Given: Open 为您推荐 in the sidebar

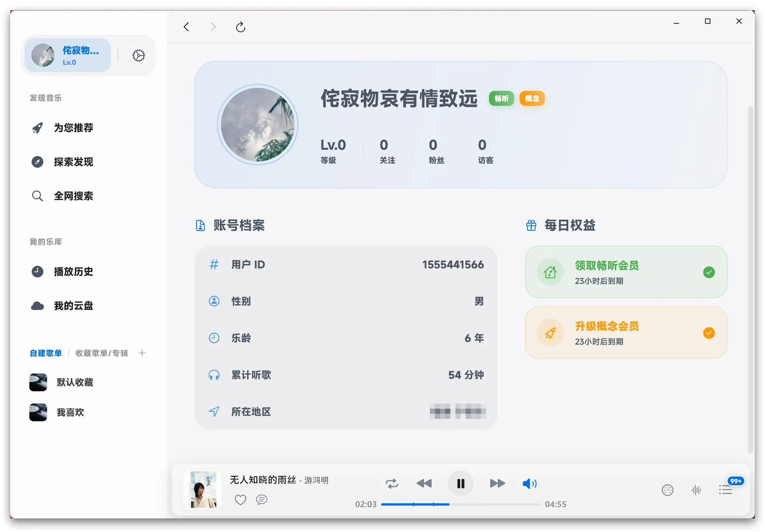Looking at the screenshot, I should [73, 128].
